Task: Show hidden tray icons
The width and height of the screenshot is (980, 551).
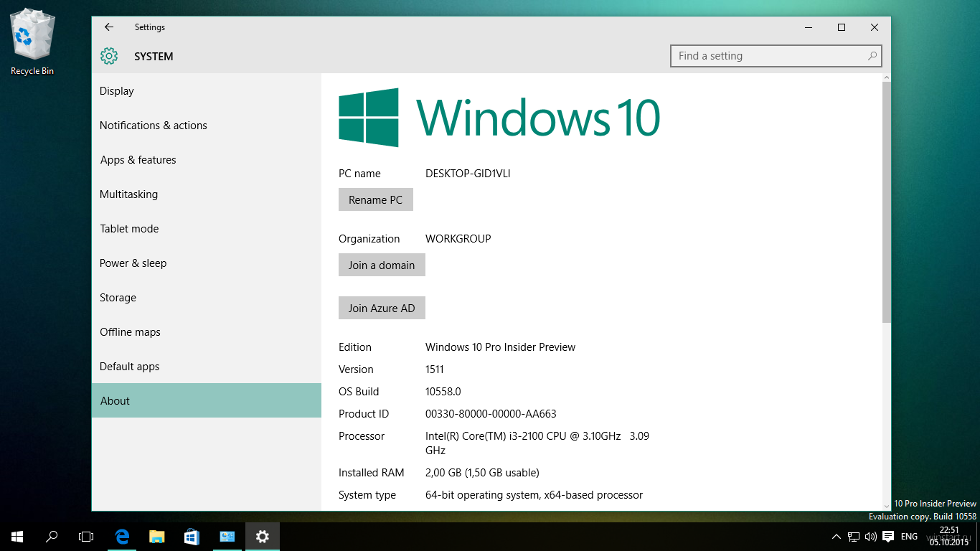Action: (837, 537)
